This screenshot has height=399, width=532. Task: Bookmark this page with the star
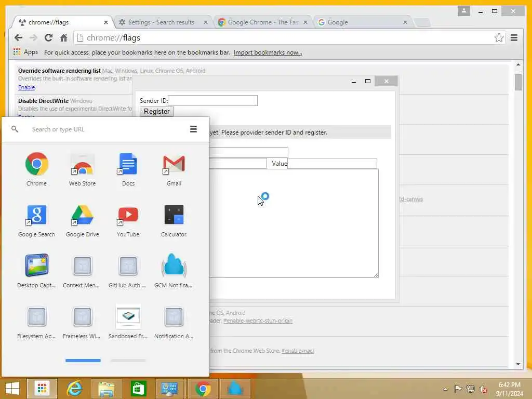coord(499,37)
